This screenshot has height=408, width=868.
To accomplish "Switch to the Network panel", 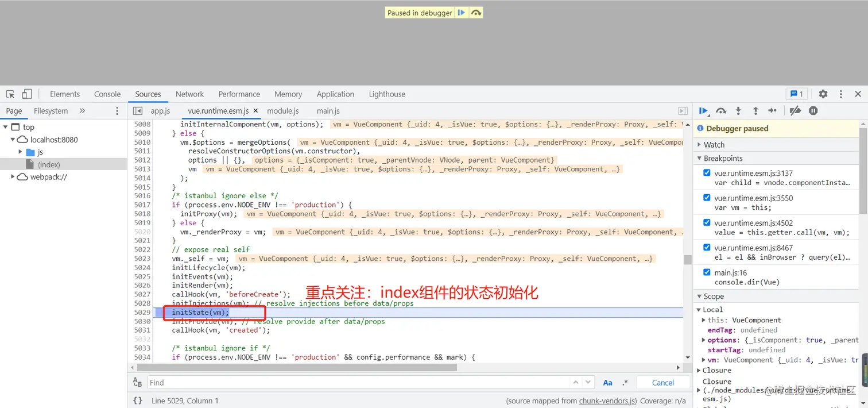I will 190,94.
